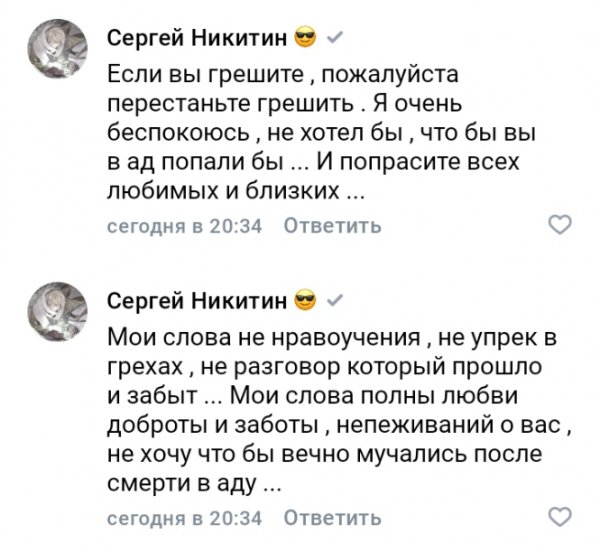The image size is (600, 552).
Task: Click the text line "Если вы грешите, пожалуйста"
Action: [290, 75]
